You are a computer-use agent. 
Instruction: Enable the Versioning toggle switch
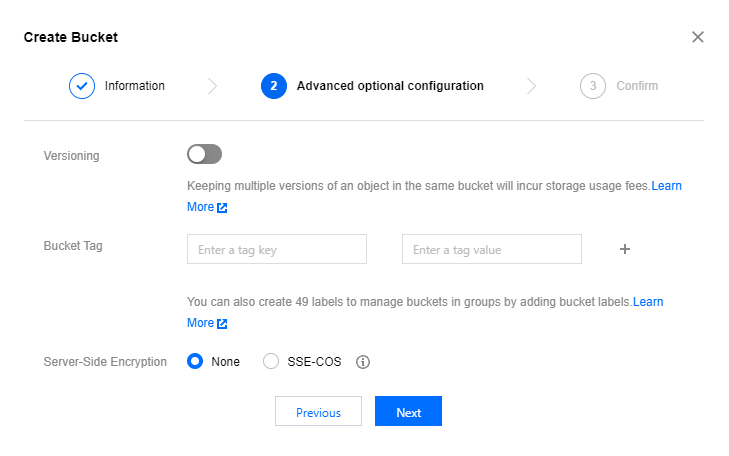coord(204,154)
